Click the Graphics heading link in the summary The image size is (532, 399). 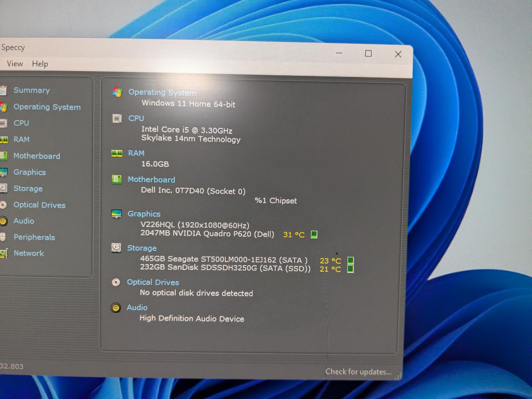144,214
